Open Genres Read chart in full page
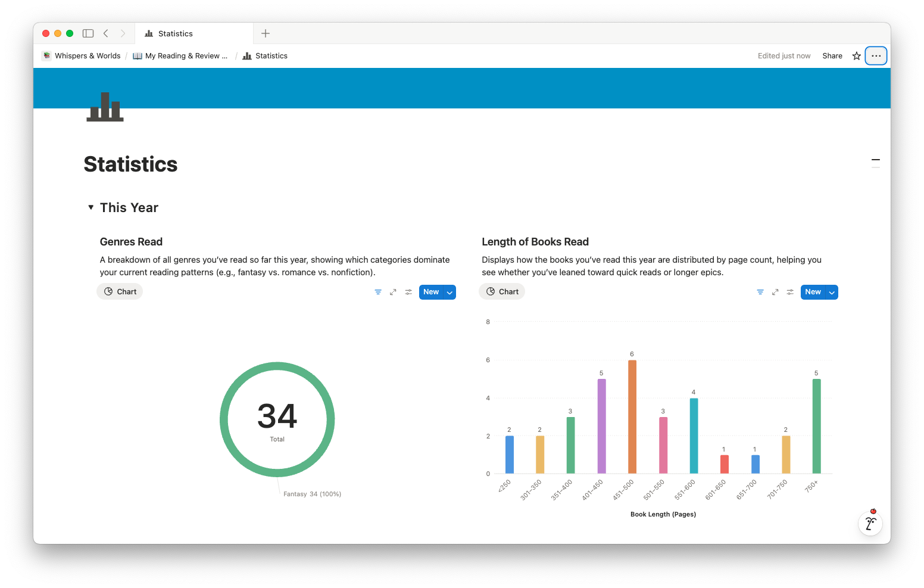The height and width of the screenshot is (588, 924). tap(393, 292)
